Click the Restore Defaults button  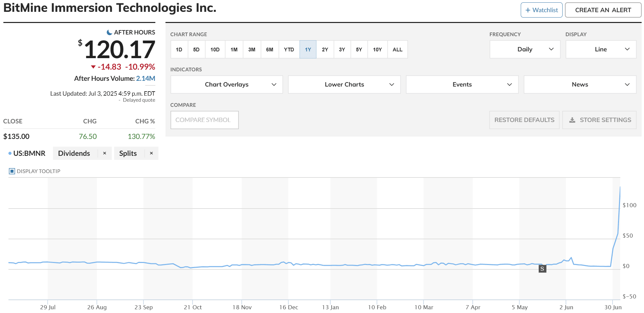click(x=524, y=120)
